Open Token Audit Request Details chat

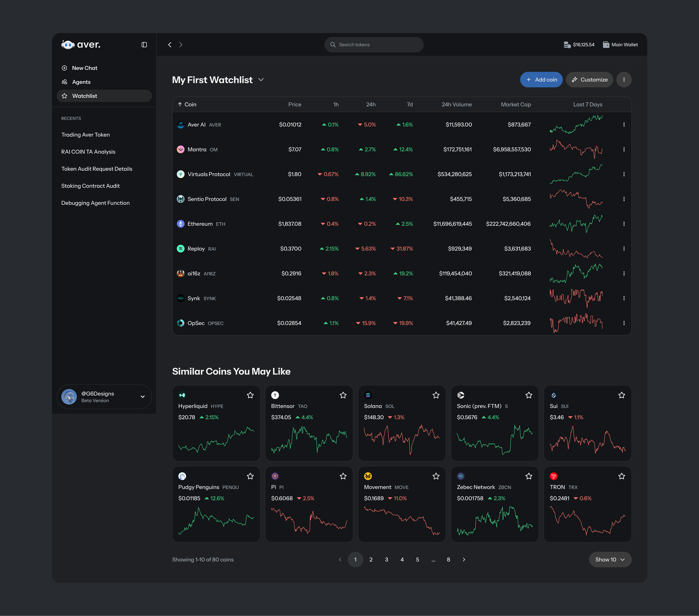(x=97, y=169)
